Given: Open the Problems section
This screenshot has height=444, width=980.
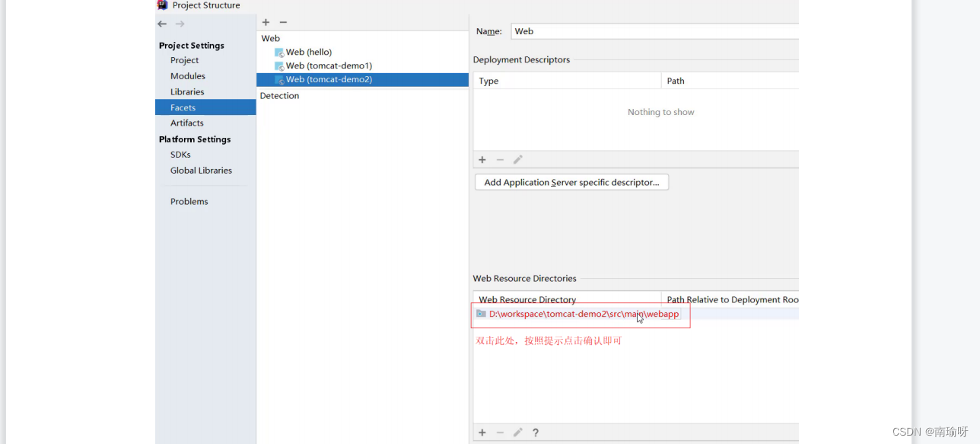Looking at the screenshot, I should (189, 202).
